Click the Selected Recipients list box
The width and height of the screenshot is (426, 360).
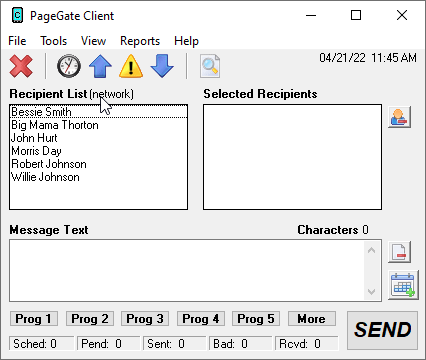pos(292,157)
